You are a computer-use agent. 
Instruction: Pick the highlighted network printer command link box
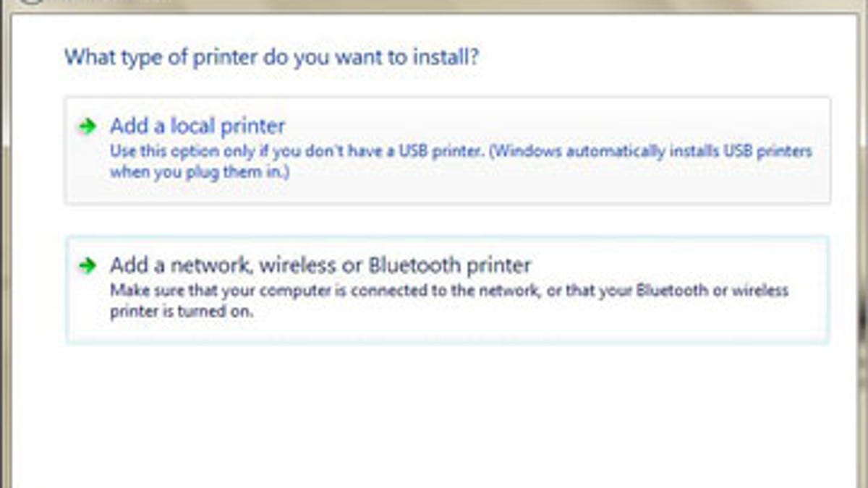447,289
